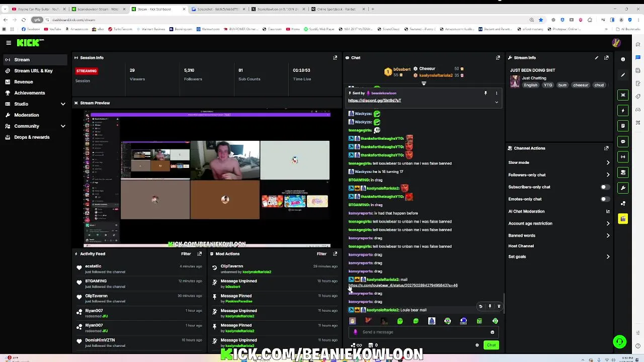
Task: Expand the Studio sidebar section
Action: tap(63, 104)
